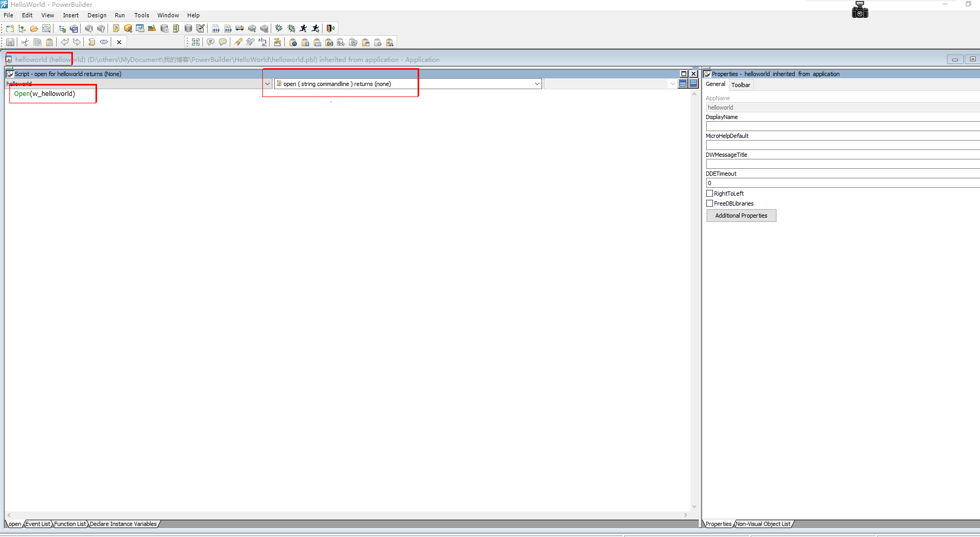Click the Comment speech-bubble icon
This screenshot has width=980, height=537.
tap(210, 42)
